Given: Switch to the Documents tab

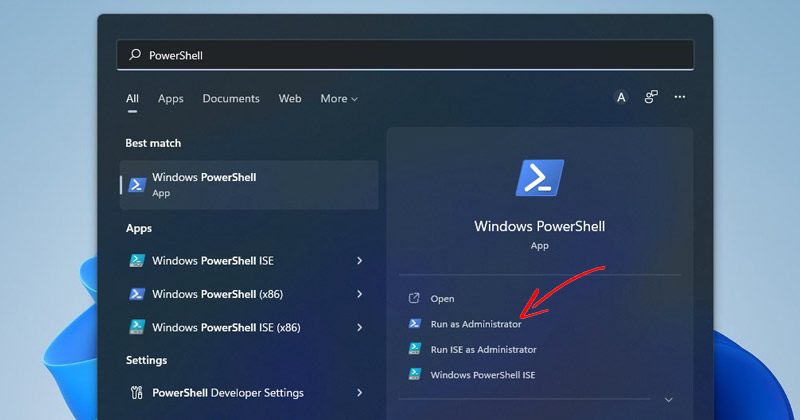Looking at the screenshot, I should 231,98.
